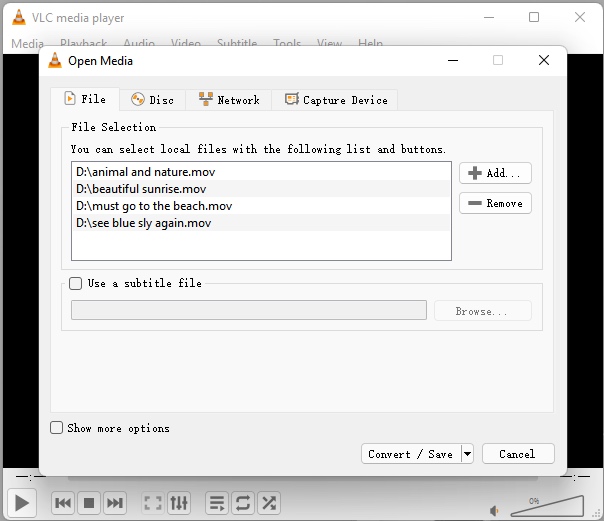Click the Stop playback button

coord(89,503)
